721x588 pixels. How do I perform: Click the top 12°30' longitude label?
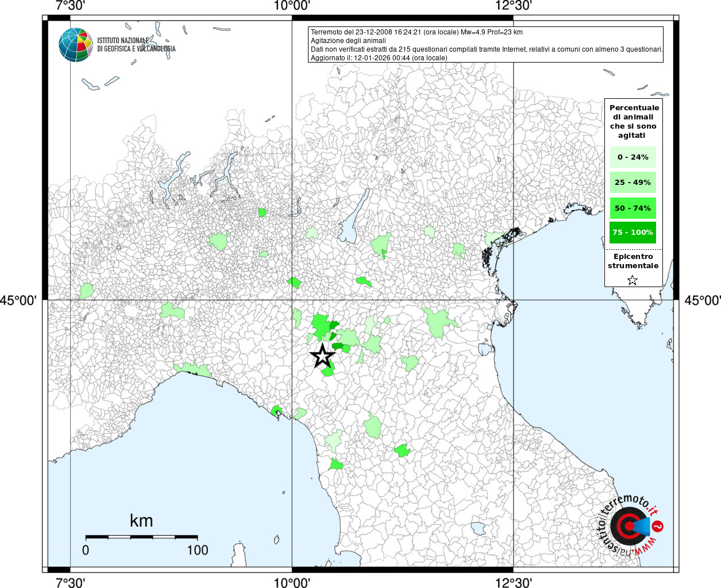click(514, 6)
